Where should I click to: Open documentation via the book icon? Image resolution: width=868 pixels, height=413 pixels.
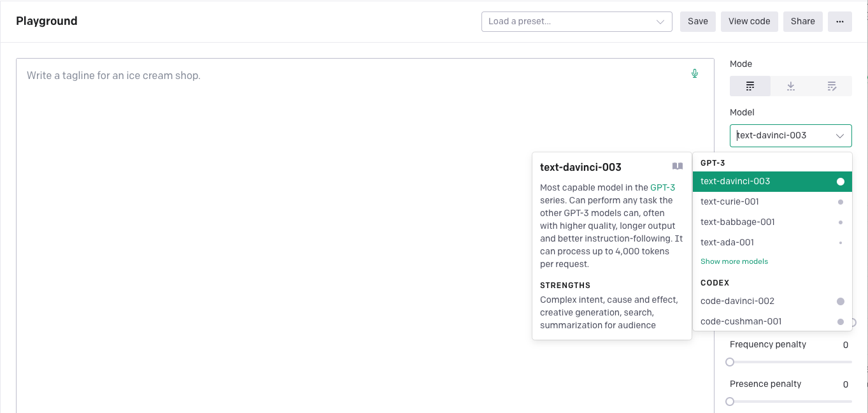[x=677, y=166]
